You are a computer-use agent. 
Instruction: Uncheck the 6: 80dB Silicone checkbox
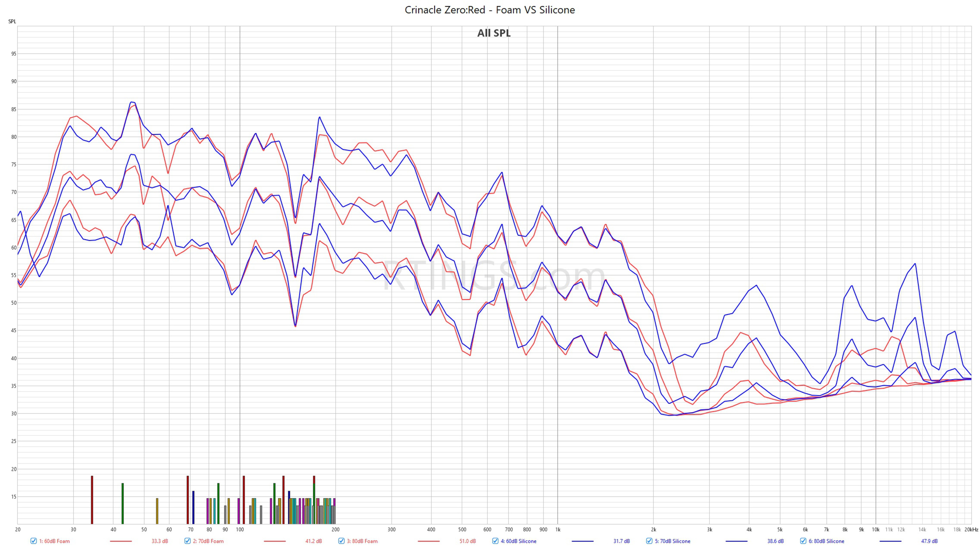(x=803, y=541)
